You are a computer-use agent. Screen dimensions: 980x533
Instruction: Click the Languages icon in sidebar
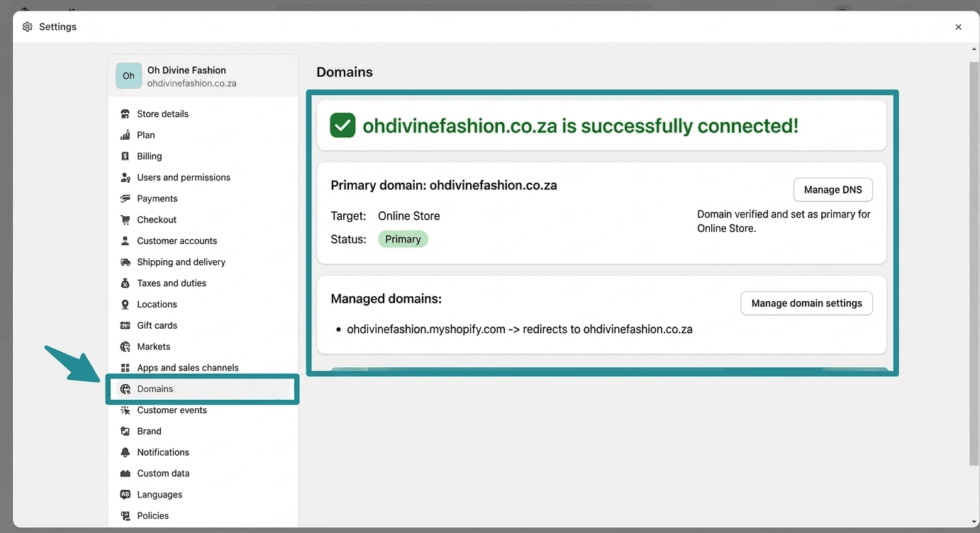point(126,495)
